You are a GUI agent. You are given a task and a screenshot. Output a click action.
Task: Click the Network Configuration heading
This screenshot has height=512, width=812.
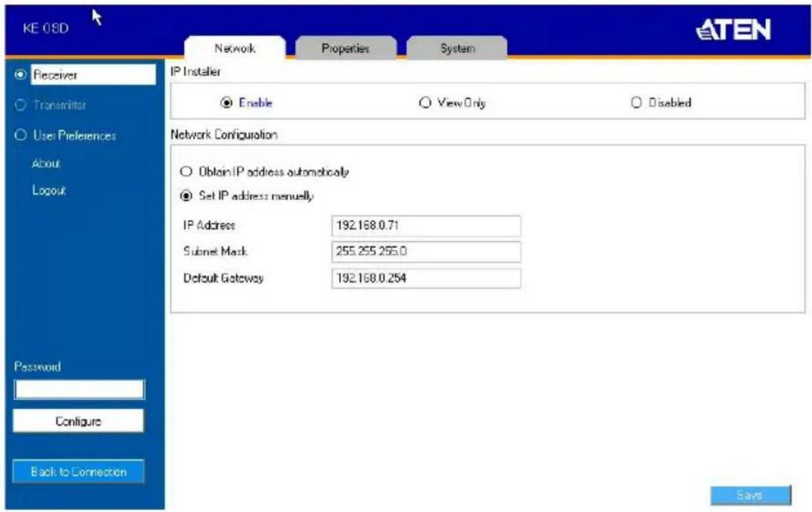tap(223, 135)
